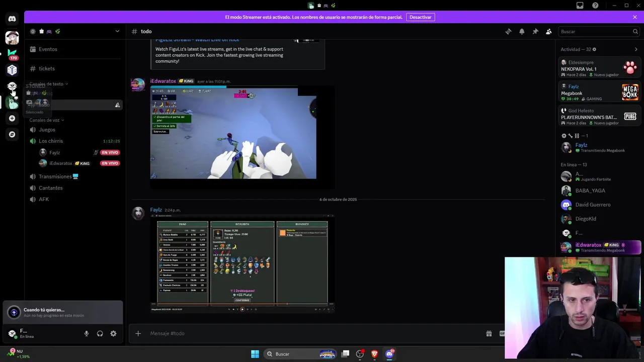The image size is (644, 362).
Task: Click play button on Faylz video
Action: coord(242,309)
